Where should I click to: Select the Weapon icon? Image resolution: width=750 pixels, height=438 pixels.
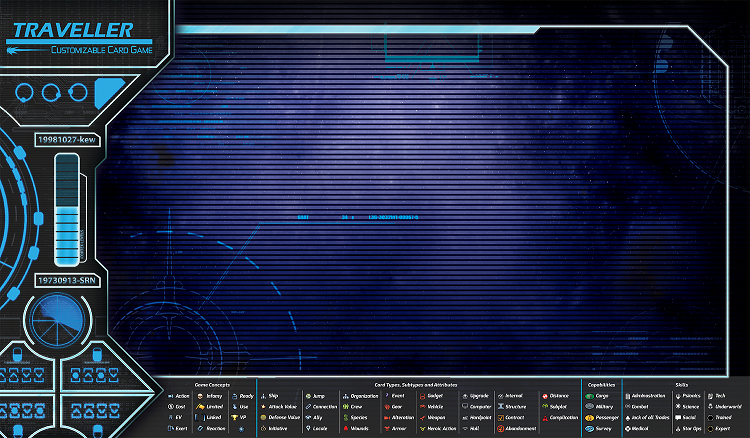(422, 417)
